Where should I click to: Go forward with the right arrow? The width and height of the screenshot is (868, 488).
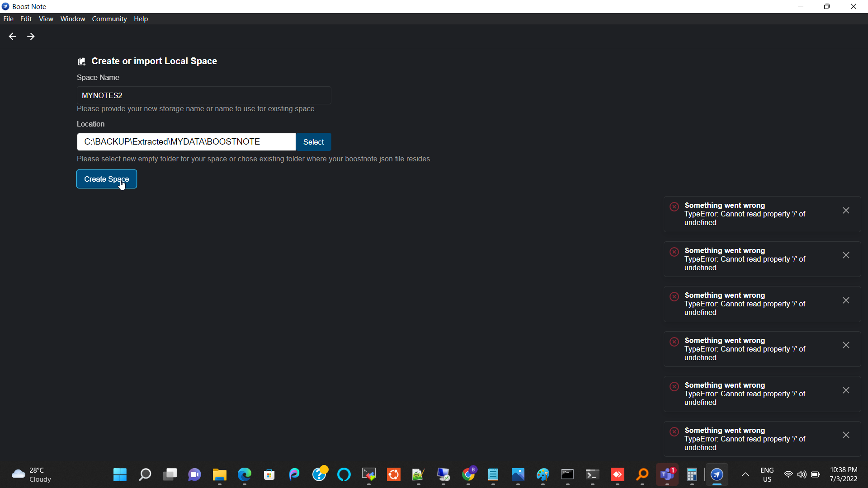[x=31, y=37]
